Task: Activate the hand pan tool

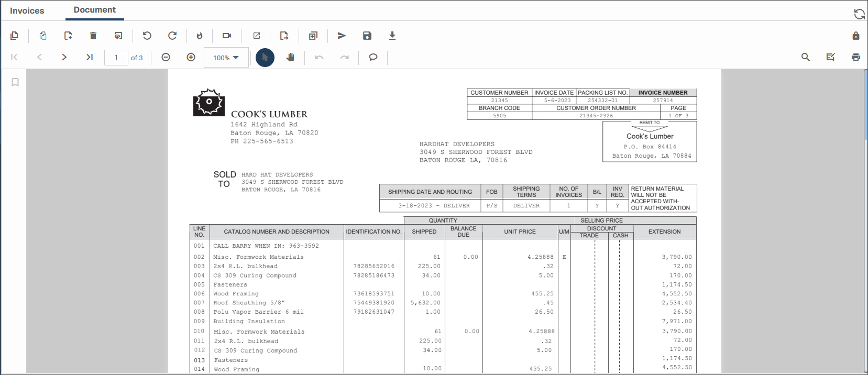Action: point(290,57)
